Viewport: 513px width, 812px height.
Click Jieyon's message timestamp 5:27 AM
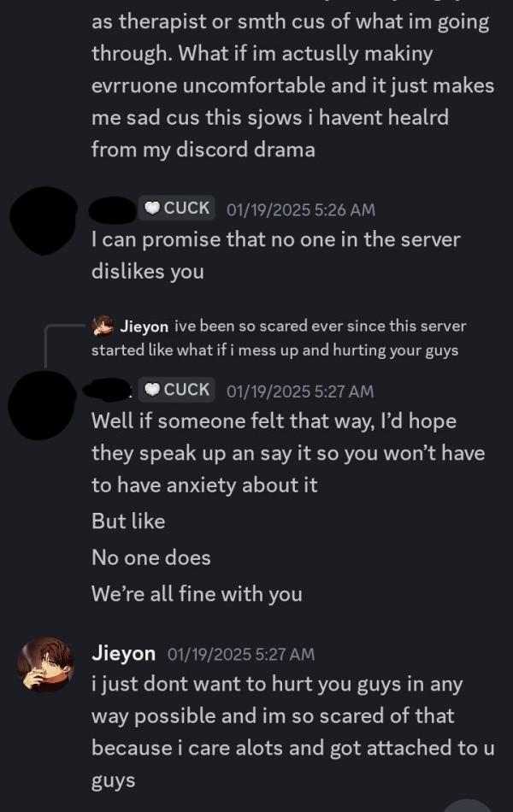point(241,654)
